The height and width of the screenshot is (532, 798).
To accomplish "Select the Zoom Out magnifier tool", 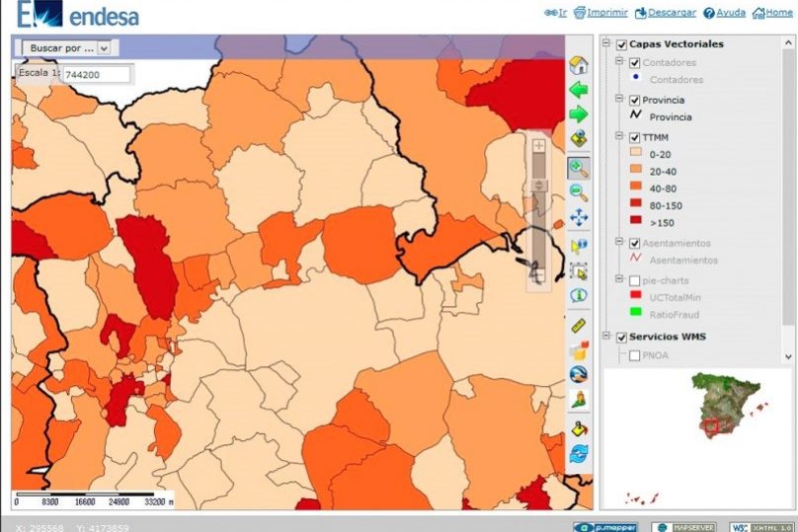I will click(579, 193).
